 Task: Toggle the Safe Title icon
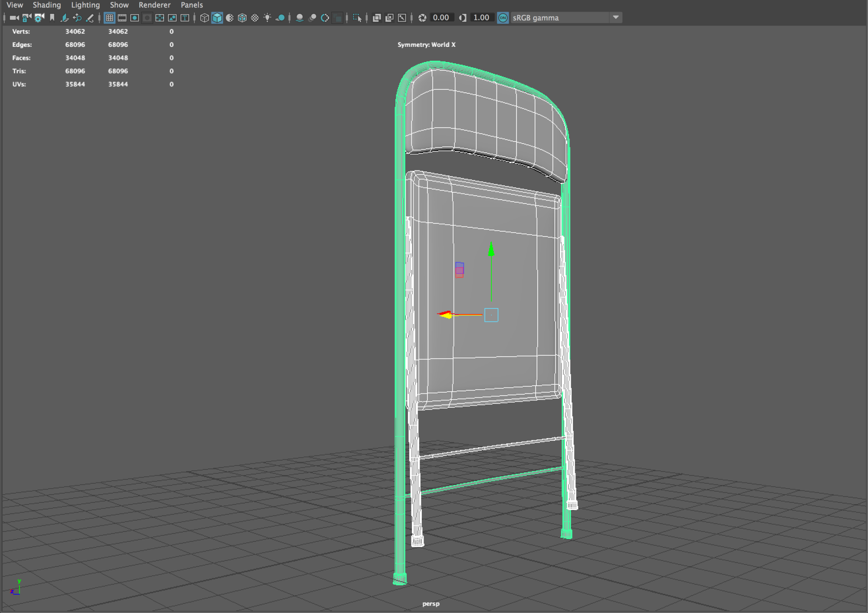pos(185,18)
